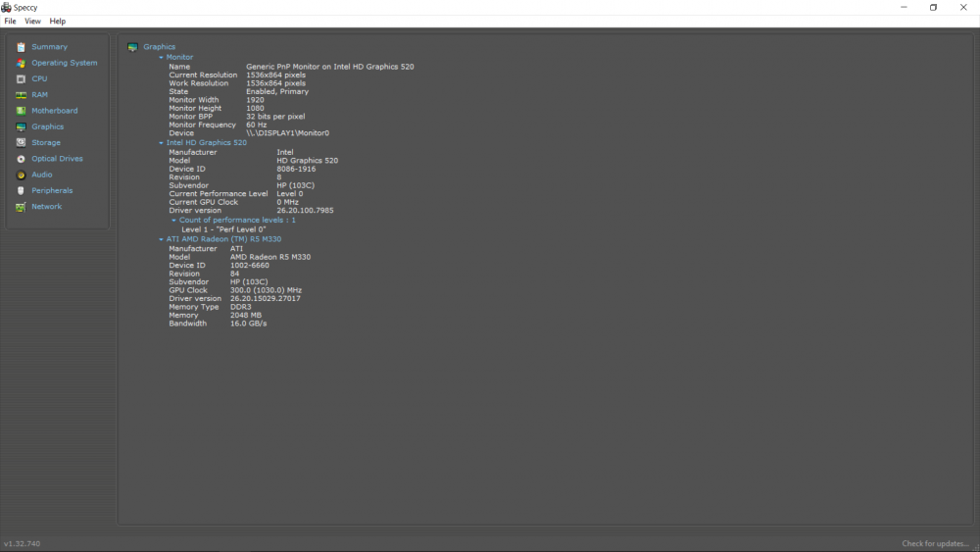
Task: Select the Graphics section label in sidebar
Action: 47,126
